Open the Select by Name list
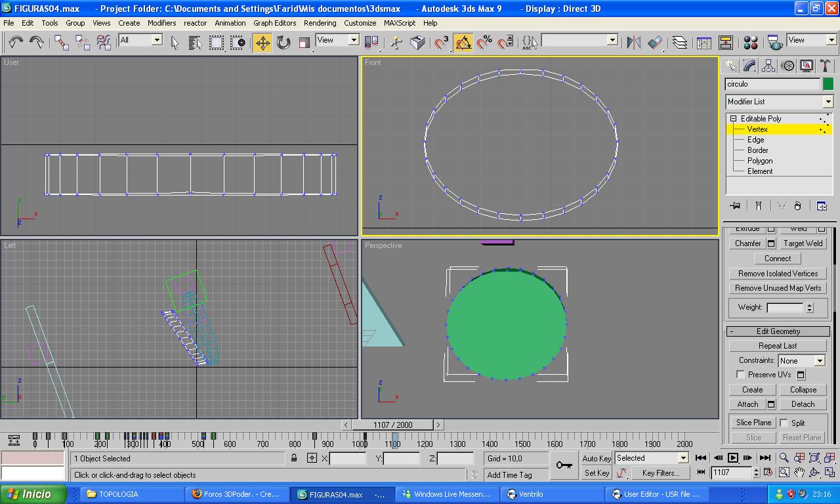 (x=195, y=43)
